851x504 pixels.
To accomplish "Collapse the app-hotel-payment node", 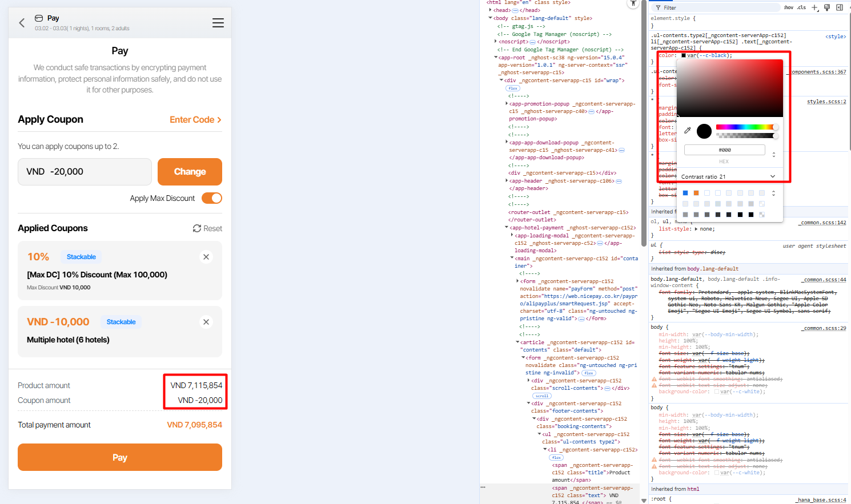I will click(x=507, y=228).
